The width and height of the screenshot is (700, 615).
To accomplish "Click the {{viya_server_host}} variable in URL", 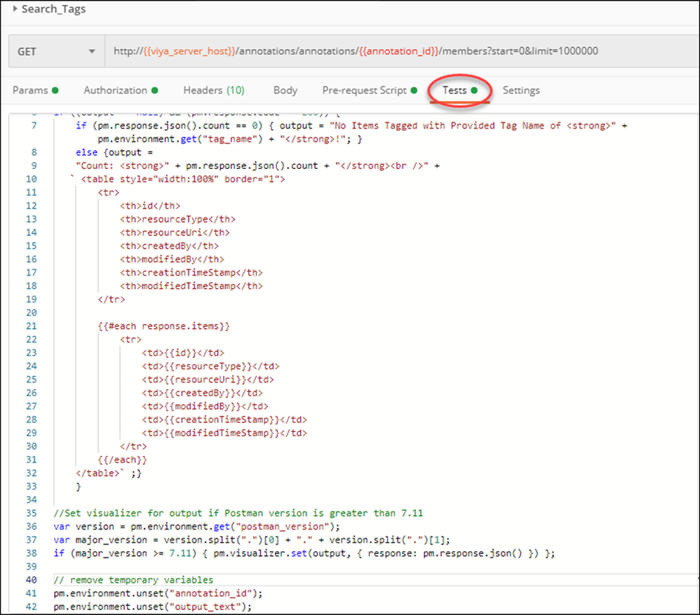I will (189, 51).
